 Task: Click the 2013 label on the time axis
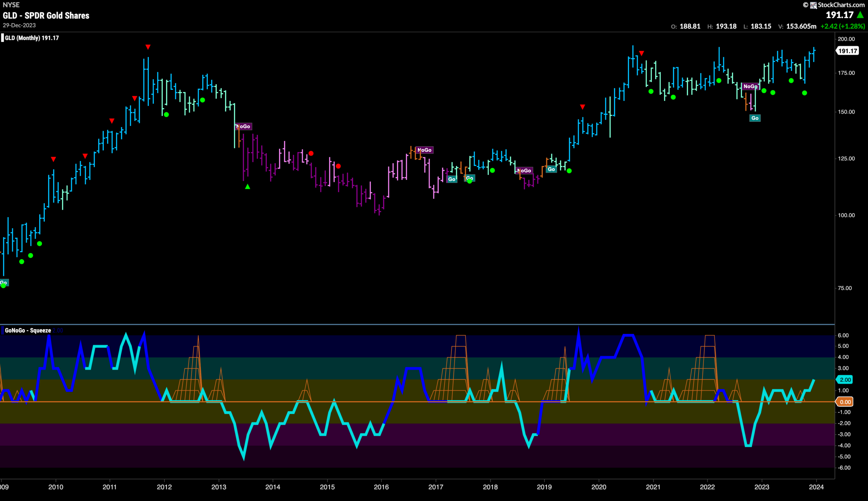219,487
